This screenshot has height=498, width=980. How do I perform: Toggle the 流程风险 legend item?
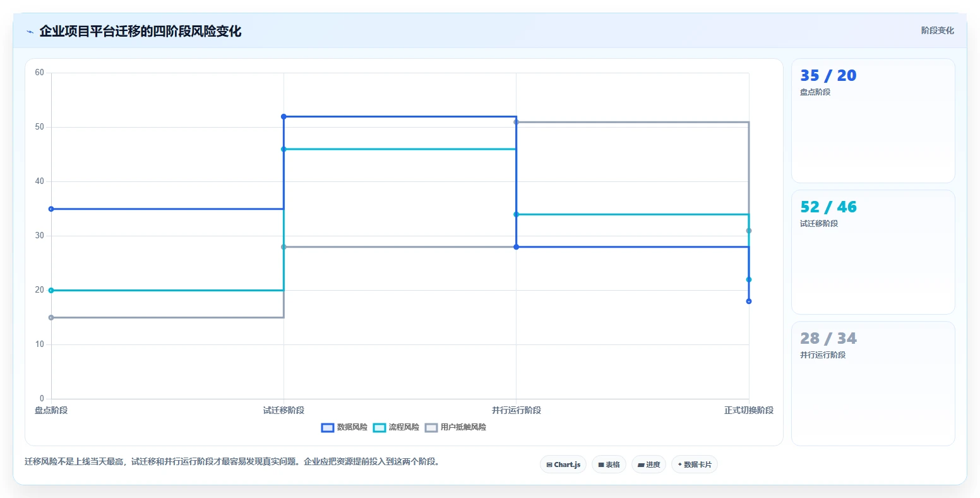[396, 428]
